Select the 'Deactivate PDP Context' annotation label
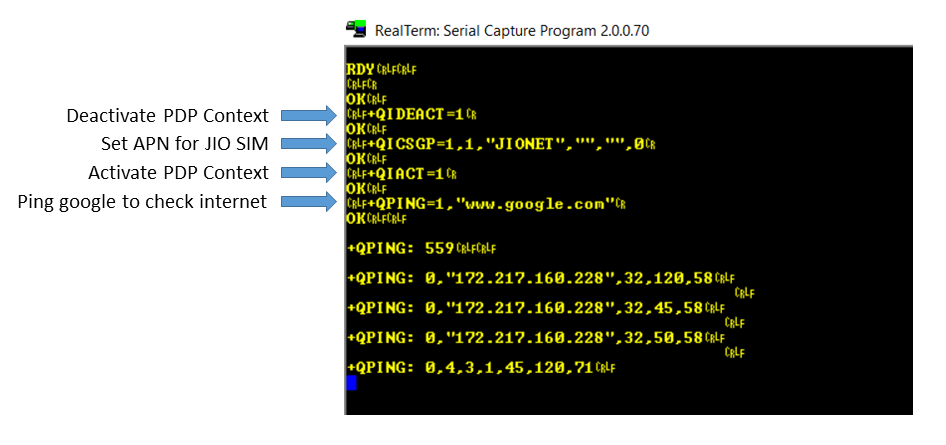 coord(168,115)
